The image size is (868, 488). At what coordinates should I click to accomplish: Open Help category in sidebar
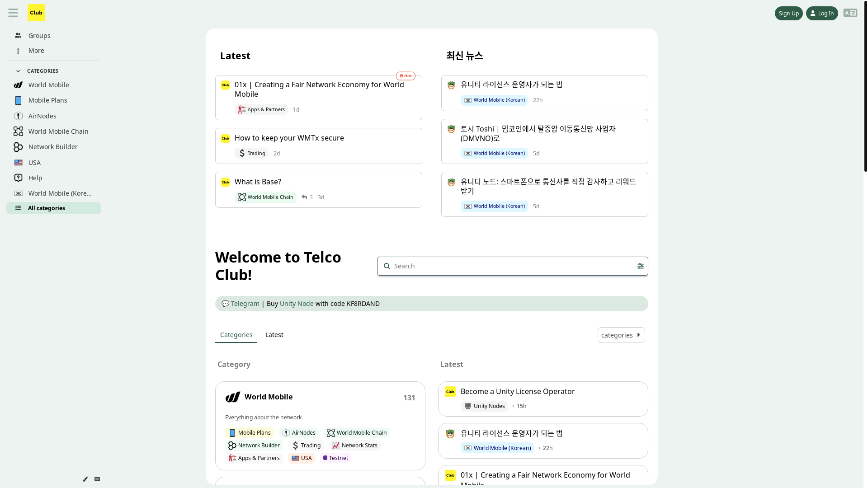tap(54, 178)
